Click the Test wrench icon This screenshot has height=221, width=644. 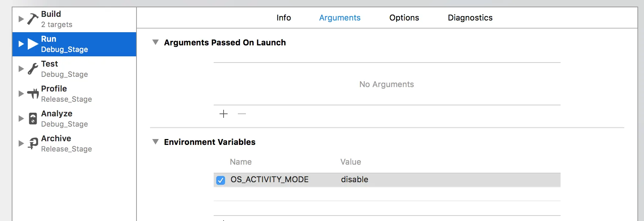[x=33, y=69]
